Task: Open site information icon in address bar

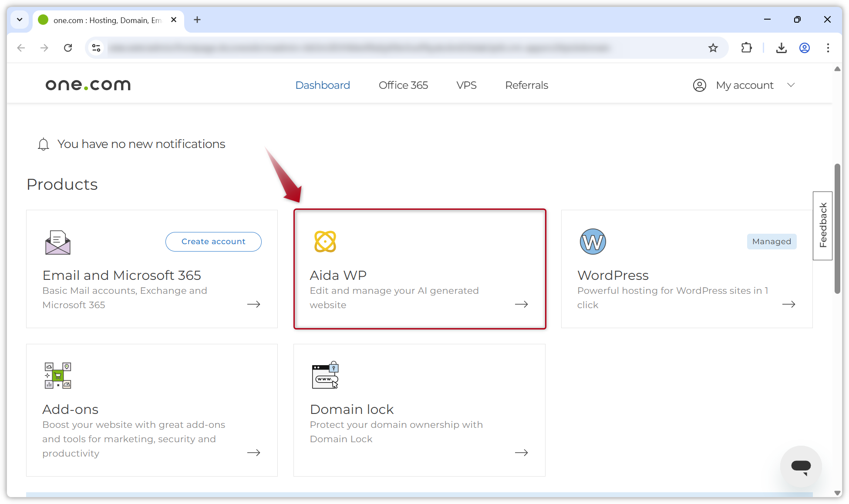Action: click(x=96, y=48)
